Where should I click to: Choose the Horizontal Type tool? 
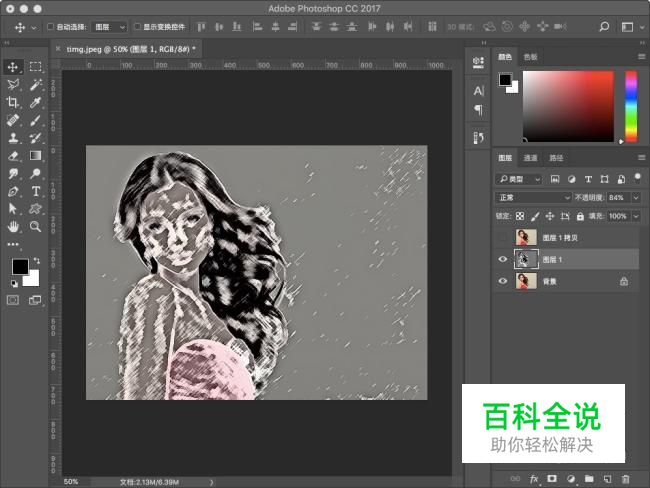pos(35,190)
